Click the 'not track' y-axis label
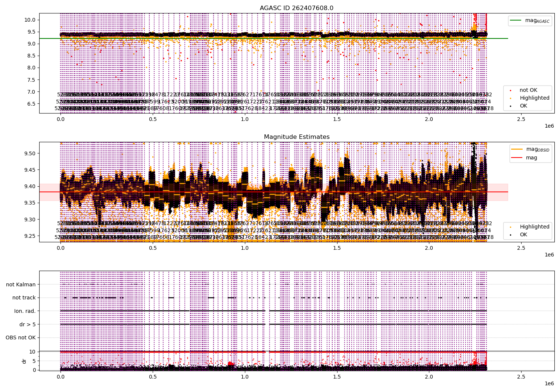Screen dimensions: 560x392 pos(24,298)
